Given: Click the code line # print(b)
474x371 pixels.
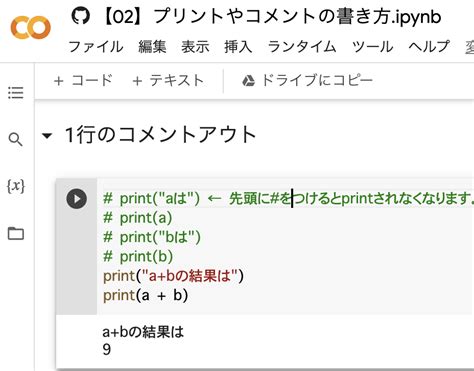Looking at the screenshot, I should pos(138,257).
